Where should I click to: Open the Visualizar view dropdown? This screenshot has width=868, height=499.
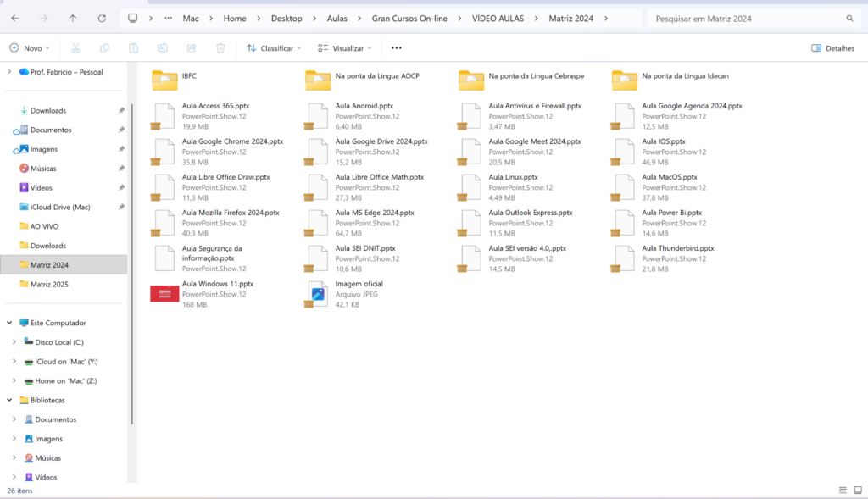tap(344, 48)
